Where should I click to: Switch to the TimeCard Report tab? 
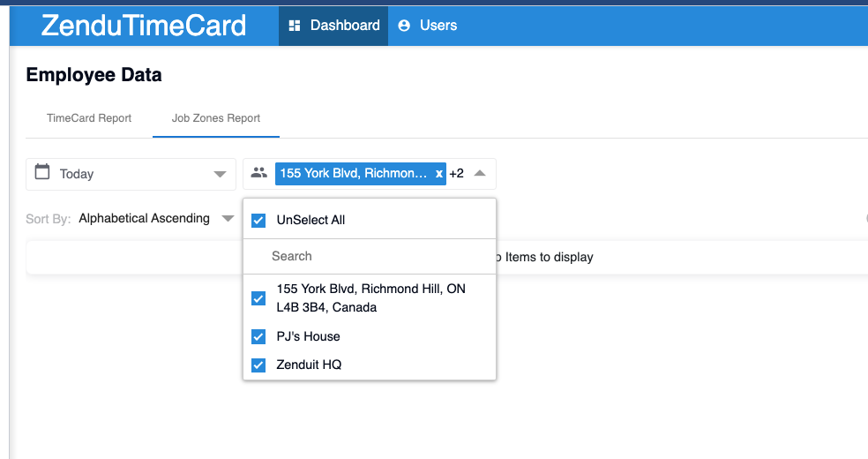(89, 118)
